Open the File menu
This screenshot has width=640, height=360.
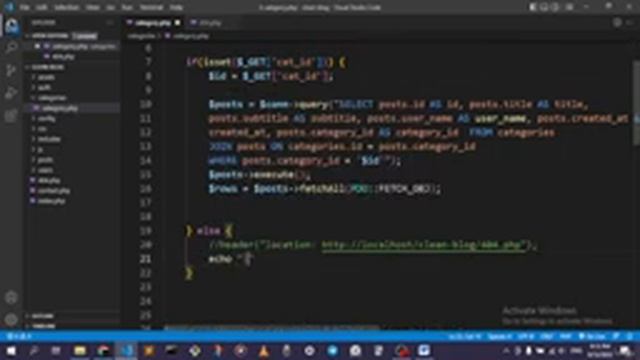click(x=24, y=7)
